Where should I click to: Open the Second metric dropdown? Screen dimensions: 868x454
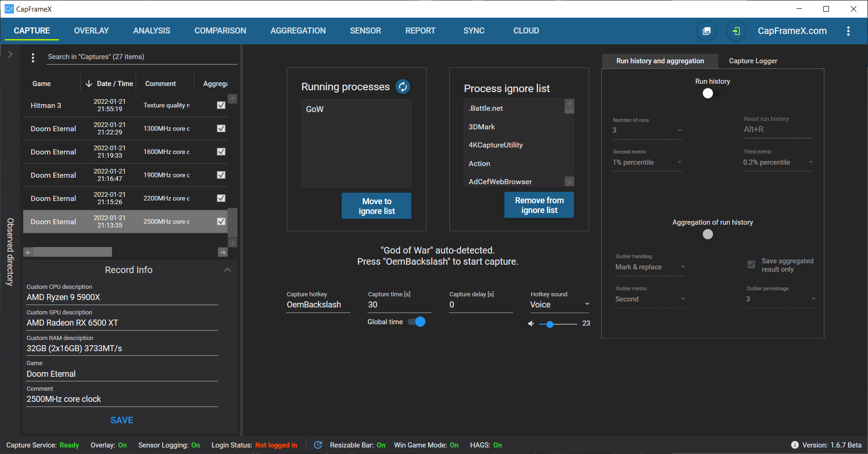tap(647, 162)
